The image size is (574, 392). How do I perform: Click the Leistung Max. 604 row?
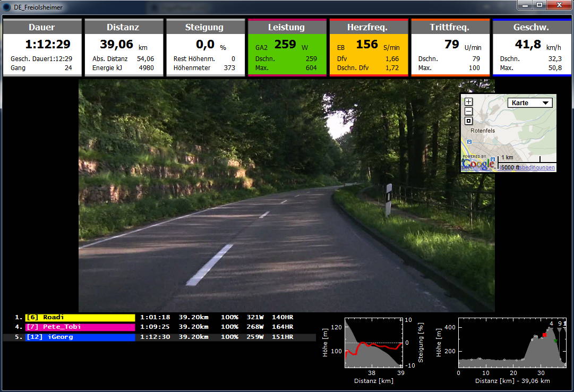(x=286, y=68)
